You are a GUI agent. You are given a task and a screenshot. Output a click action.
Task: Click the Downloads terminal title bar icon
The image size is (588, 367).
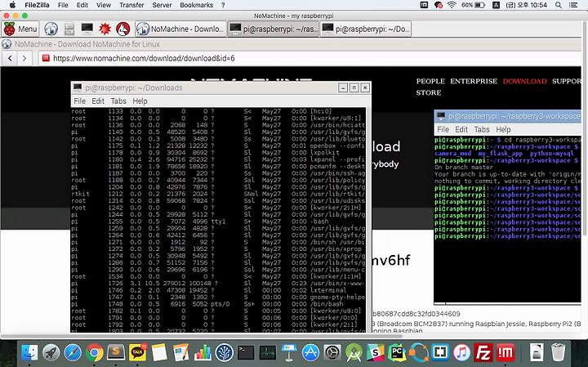click(x=78, y=87)
